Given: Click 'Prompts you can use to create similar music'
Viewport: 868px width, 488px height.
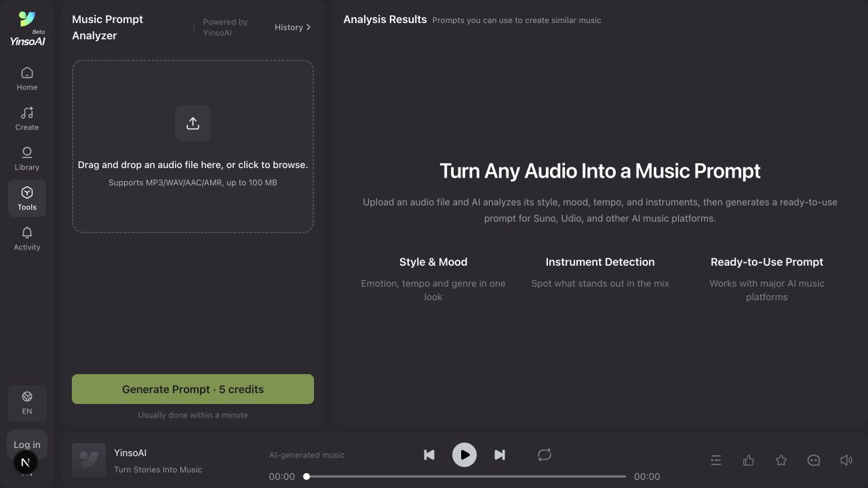Looking at the screenshot, I should [517, 20].
